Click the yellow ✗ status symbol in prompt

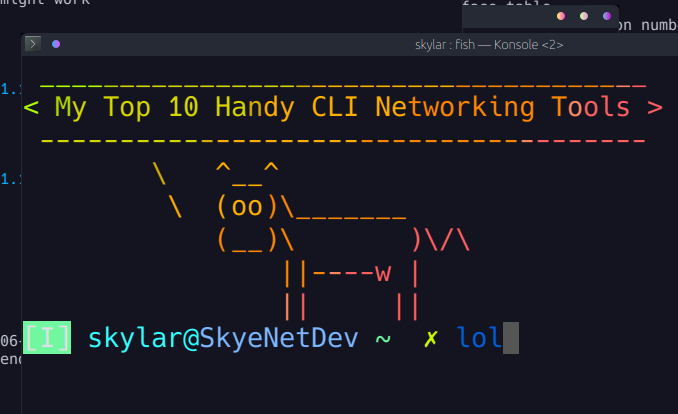click(431, 339)
